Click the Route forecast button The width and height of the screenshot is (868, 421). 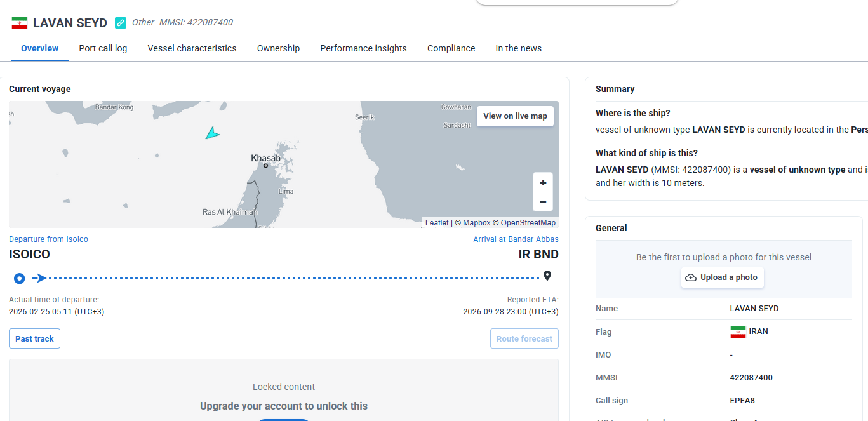[524, 338]
